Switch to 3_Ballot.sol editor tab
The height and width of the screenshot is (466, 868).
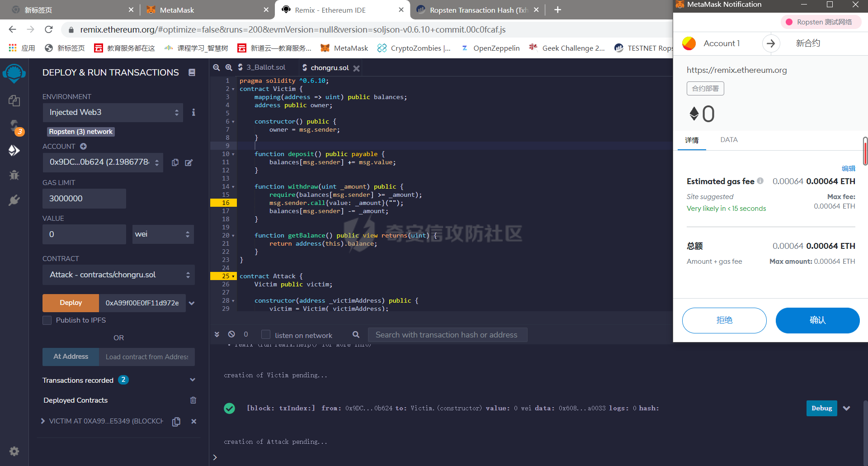266,67
